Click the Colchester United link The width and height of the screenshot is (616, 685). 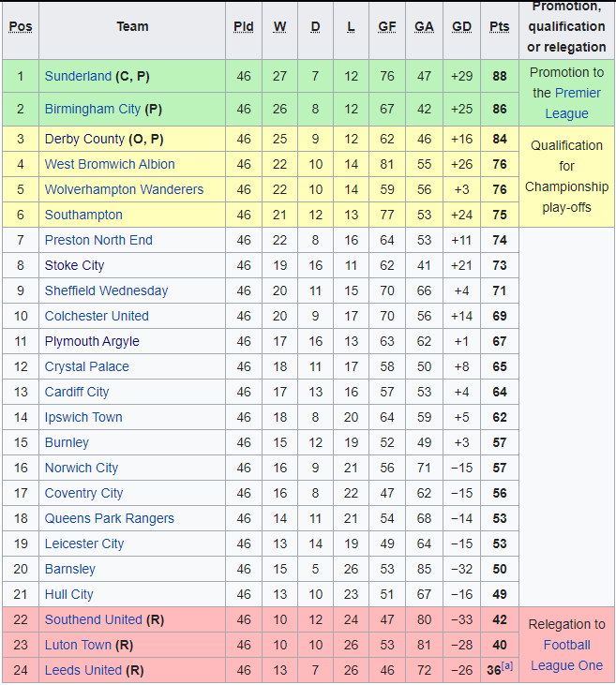[x=97, y=316]
